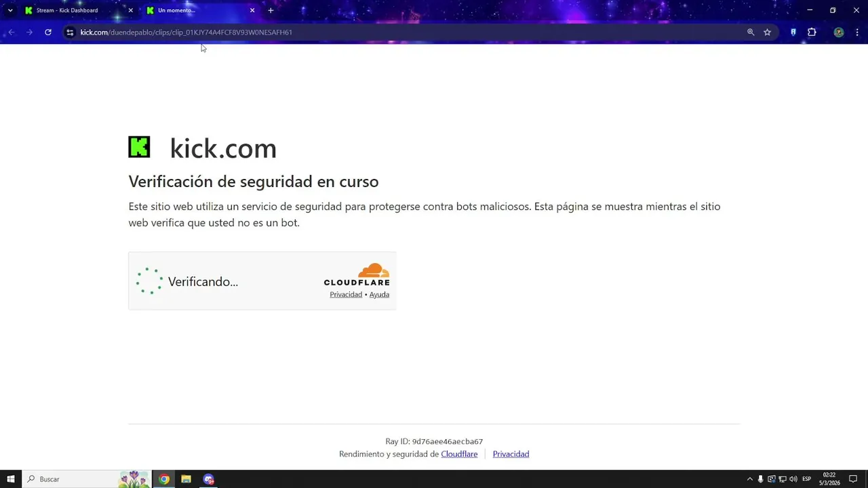
Task: Bookmark this page with the star icon
Action: click(x=768, y=32)
